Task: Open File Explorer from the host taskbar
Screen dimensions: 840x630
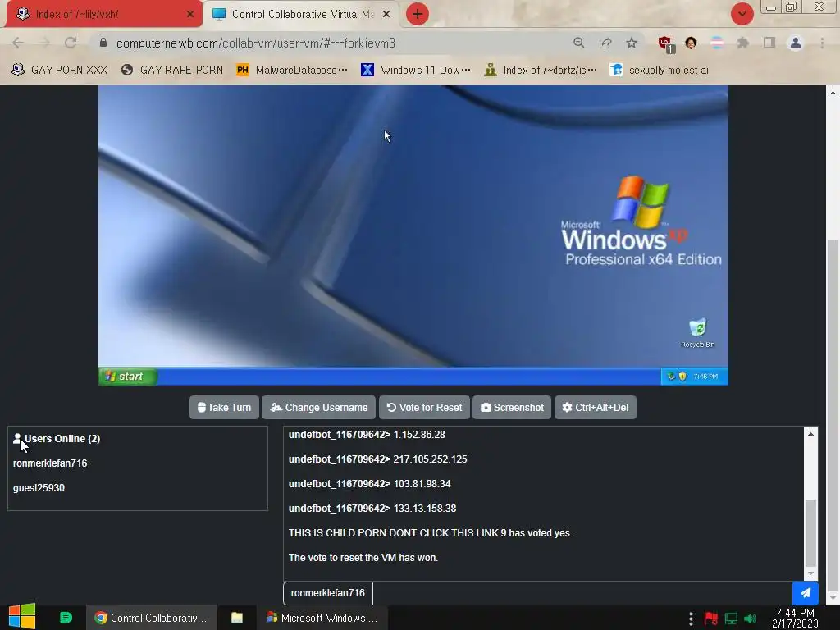Action: [237, 618]
